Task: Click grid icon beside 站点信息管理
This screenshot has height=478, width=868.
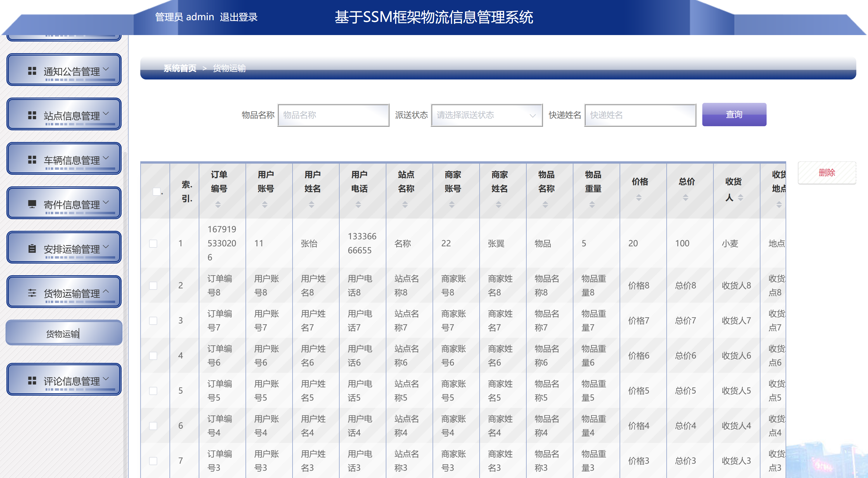Action: pos(32,115)
